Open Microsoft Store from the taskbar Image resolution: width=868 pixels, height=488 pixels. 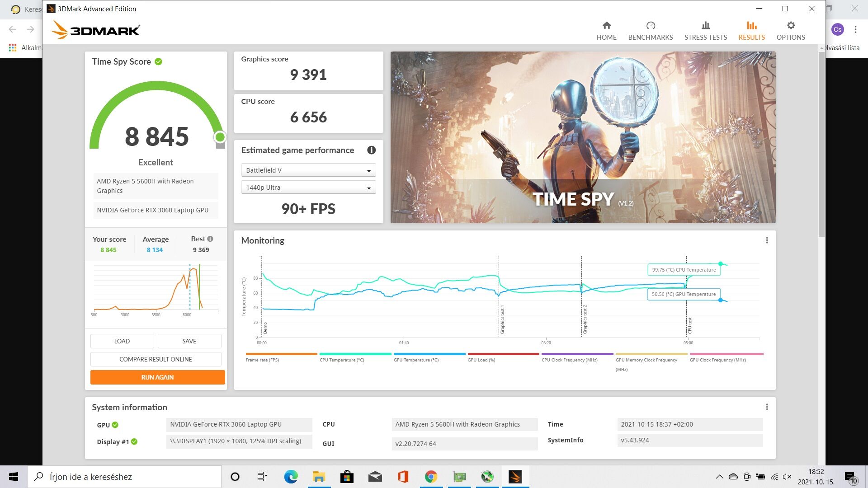[347, 477]
